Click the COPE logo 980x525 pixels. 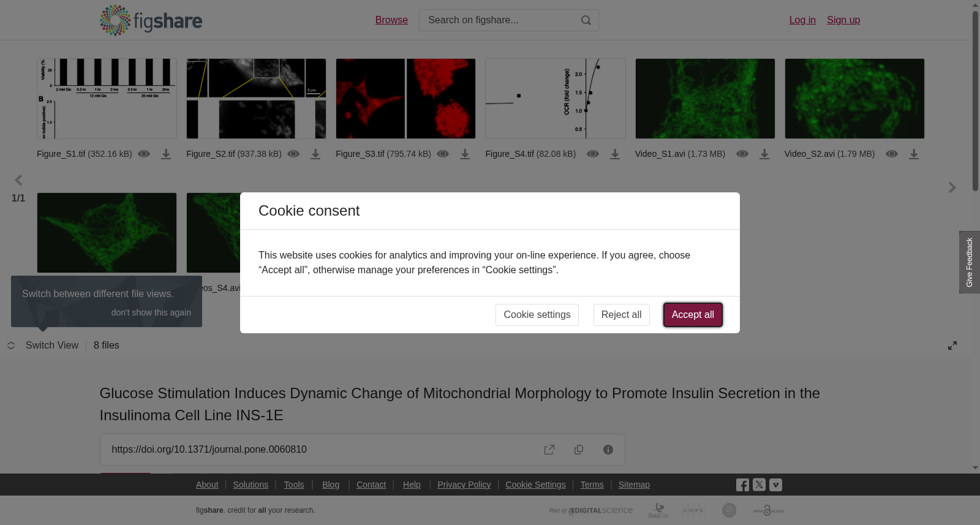[x=693, y=510]
